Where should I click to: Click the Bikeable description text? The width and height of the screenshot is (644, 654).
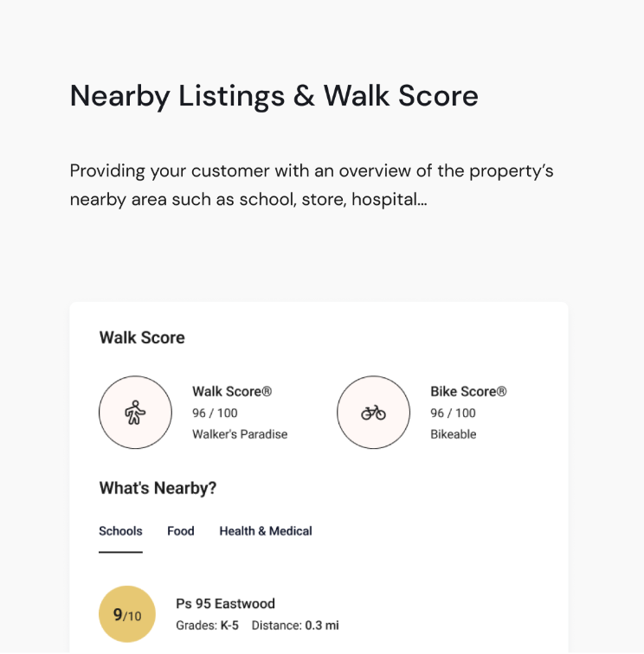[x=454, y=434]
